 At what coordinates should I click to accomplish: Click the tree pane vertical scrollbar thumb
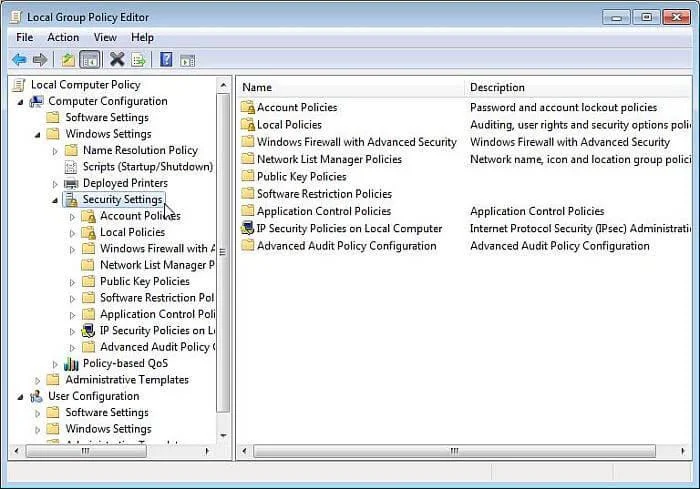coord(223,253)
